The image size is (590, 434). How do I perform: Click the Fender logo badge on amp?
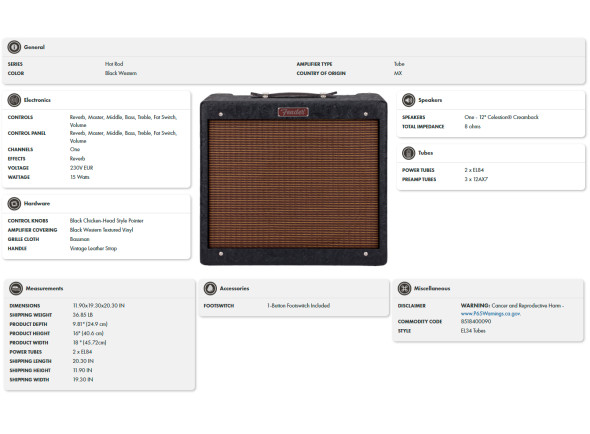pyautogui.click(x=293, y=112)
